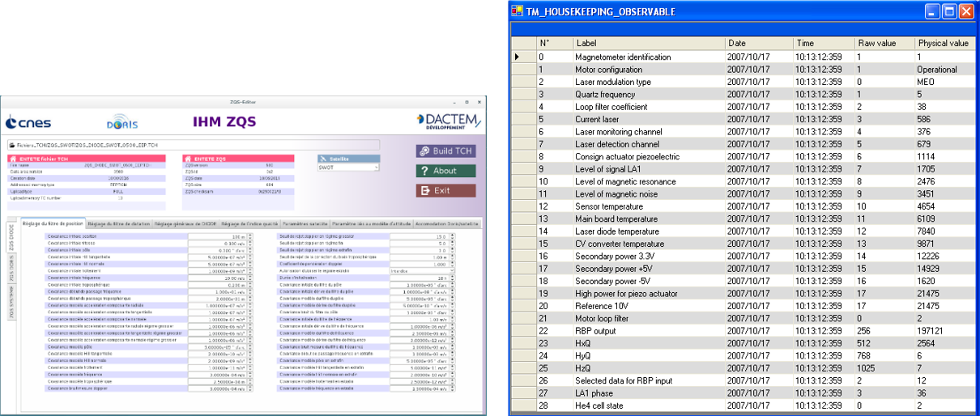The image size is (980, 416).
Task: Click the Covariance initiale position value field
Action: click(x=215, y=236)
